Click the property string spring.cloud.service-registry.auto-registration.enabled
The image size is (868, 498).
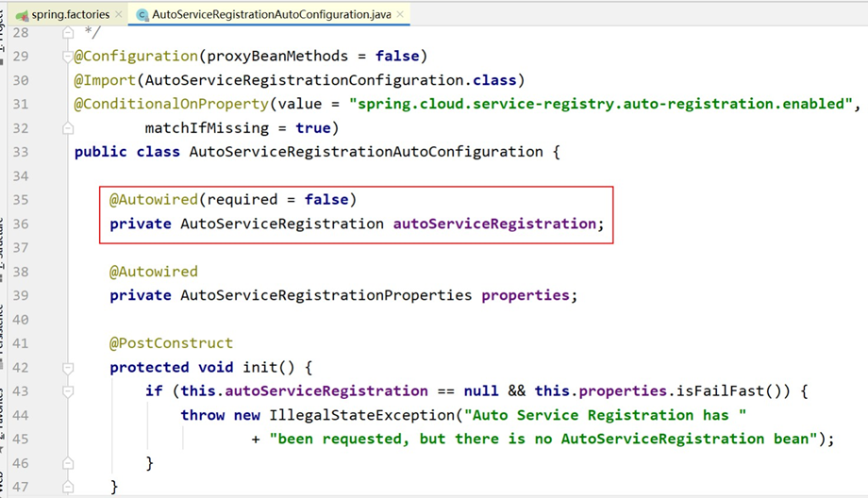[601, 104]
